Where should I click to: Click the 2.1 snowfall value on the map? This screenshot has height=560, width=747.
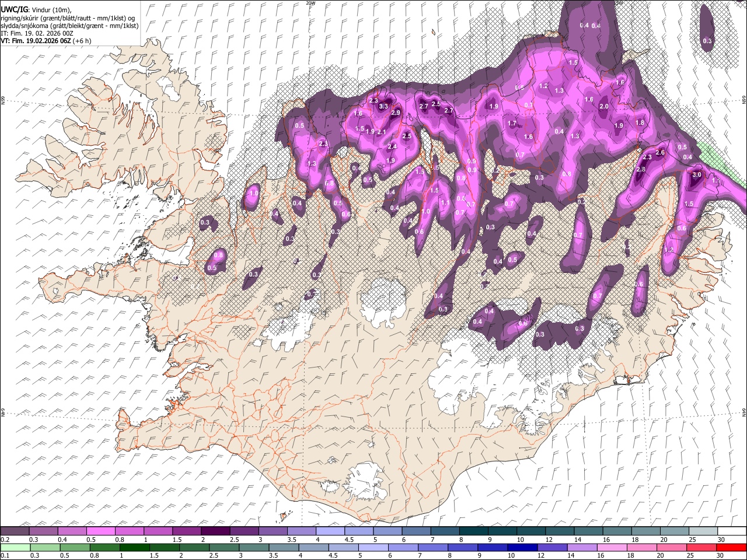[x=382, y=132]
